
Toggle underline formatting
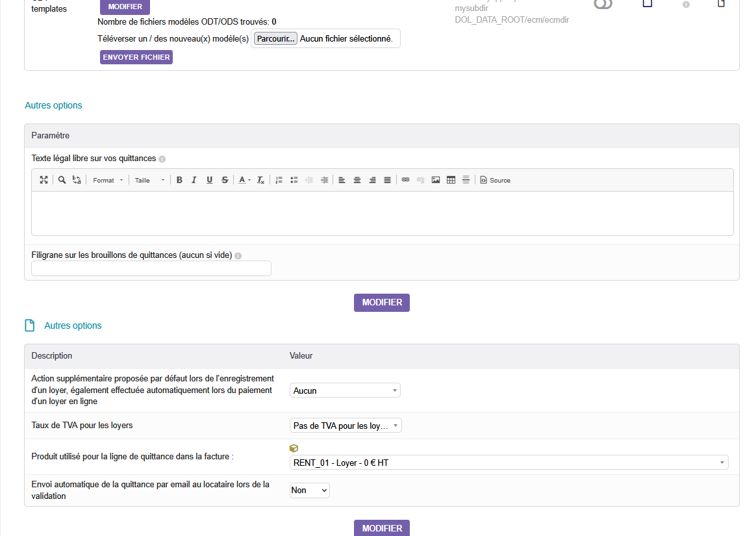[209, 180]
